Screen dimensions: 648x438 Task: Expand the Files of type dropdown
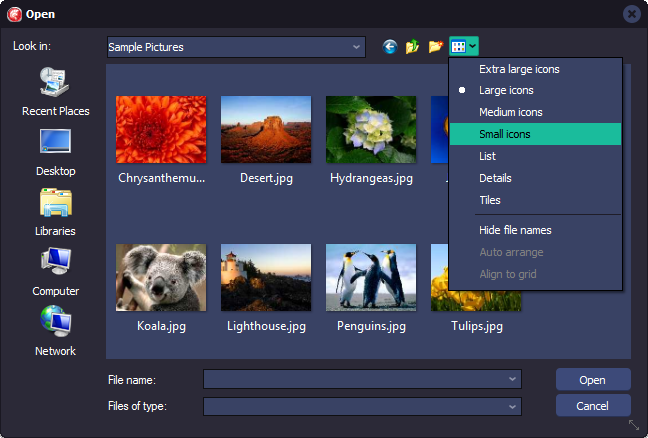(x=513, y=407)
